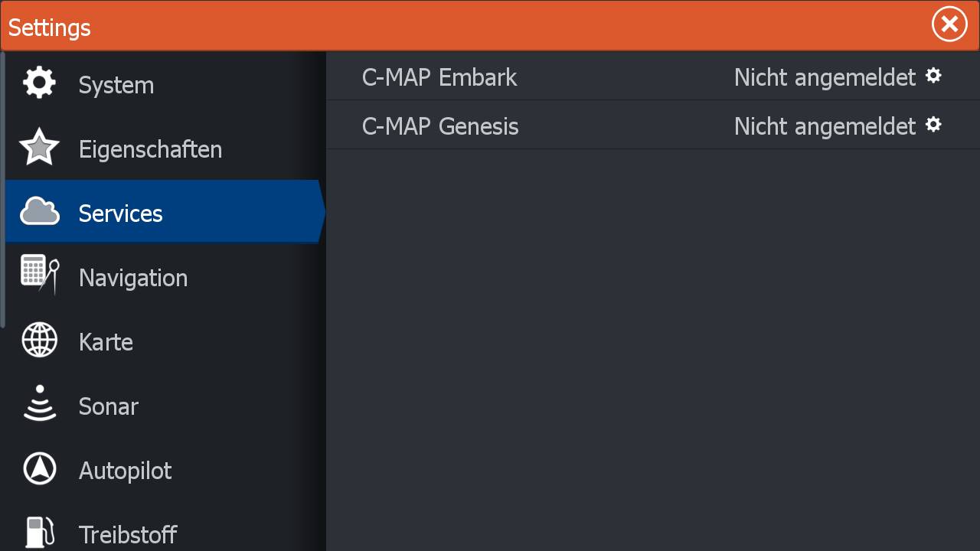Switch to the Sonar settings label
This screenshot has height=551, width=980.
coord(109,406)
